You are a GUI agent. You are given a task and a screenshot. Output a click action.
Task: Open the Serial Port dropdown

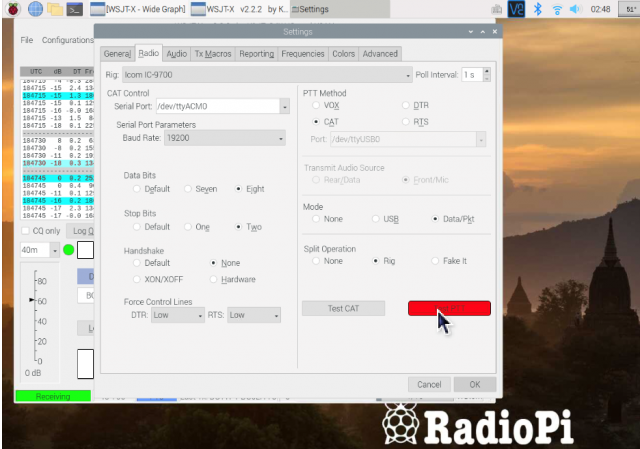[x=285, y=107]
